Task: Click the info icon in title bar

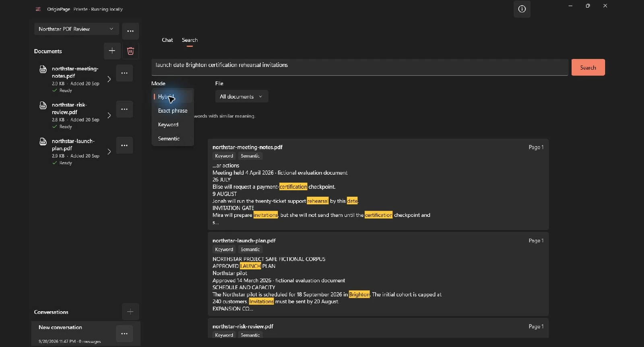Action: click(522, 9)
